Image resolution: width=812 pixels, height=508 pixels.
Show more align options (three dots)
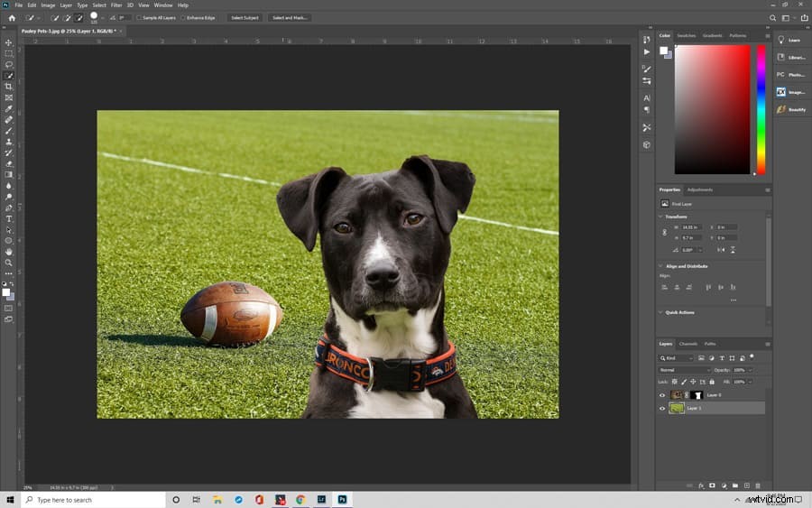click(734, 300)
